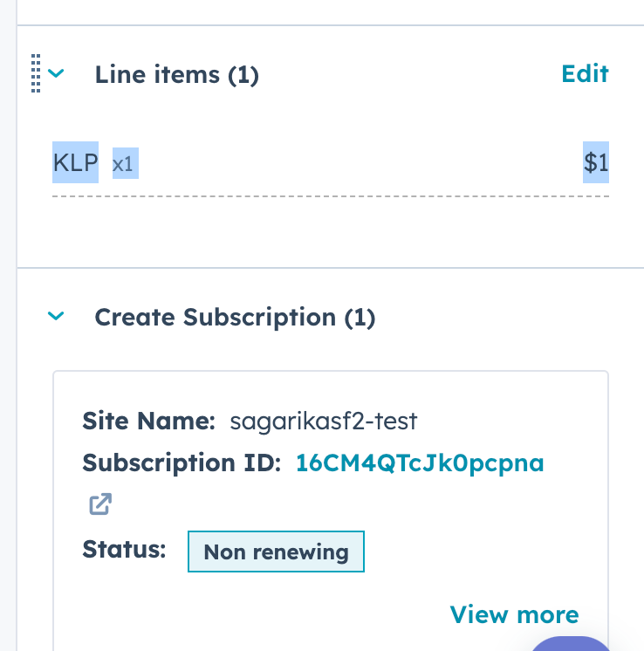This screenshot has height=651, width=644.
Task: Click the Status label
Action: pos(124,550)
